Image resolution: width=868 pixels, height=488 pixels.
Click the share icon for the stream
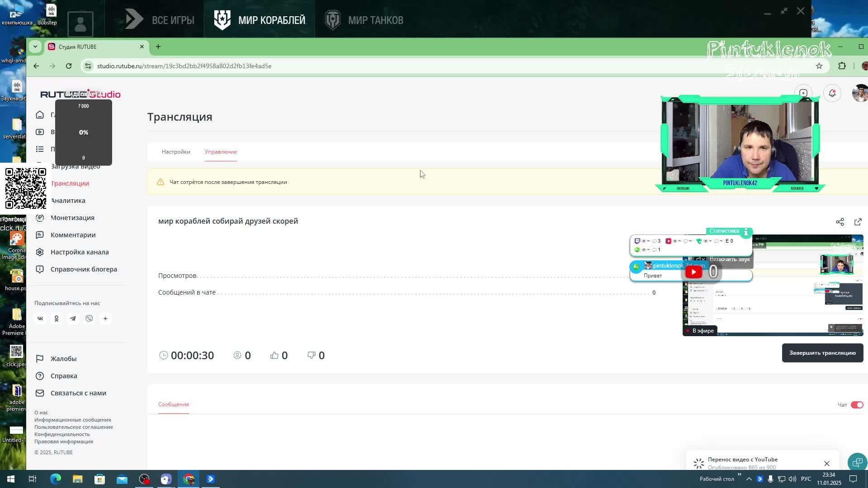(840, 222)
